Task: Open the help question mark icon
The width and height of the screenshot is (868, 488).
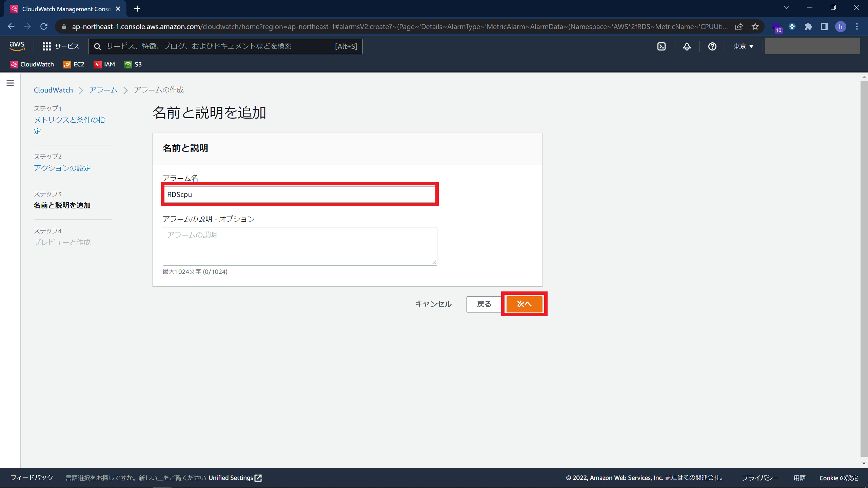Action: pos(712,46)
